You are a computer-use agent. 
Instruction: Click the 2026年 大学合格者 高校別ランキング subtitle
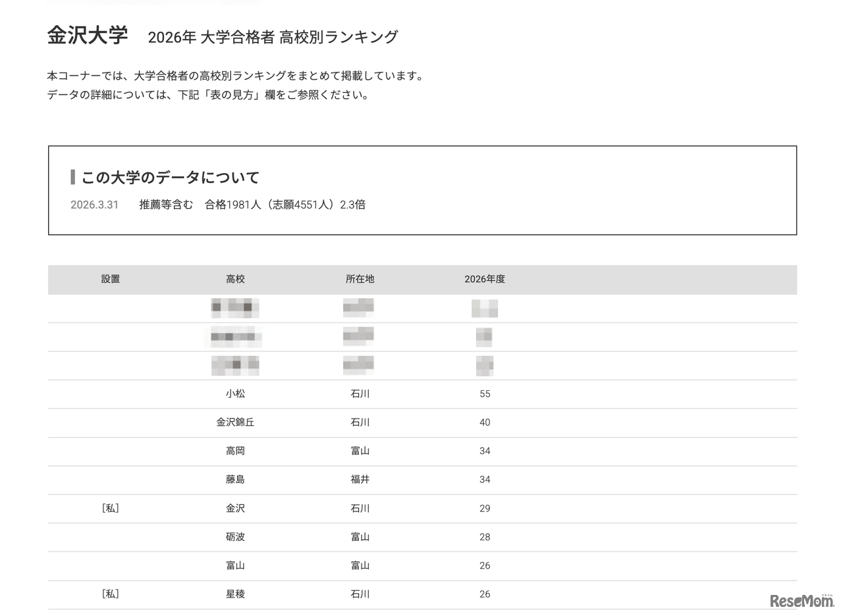(273, 37)
